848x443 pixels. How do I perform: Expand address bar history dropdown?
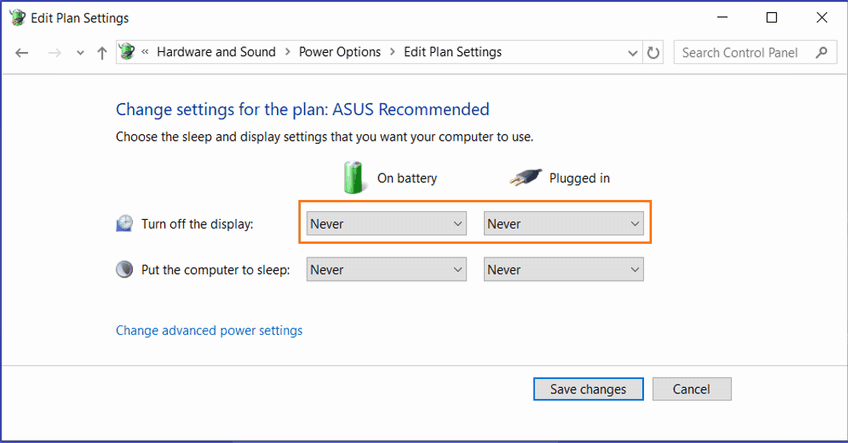pos(632,52)
